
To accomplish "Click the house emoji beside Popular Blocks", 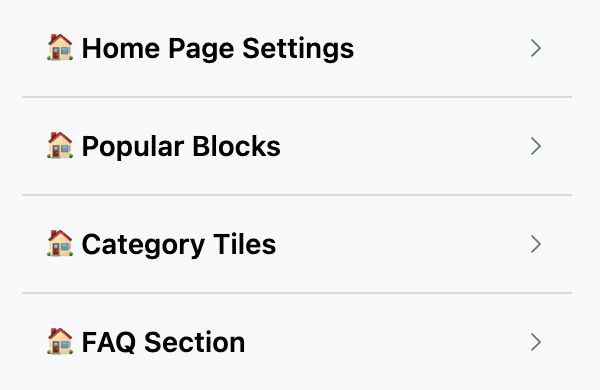I will point(60,145).
